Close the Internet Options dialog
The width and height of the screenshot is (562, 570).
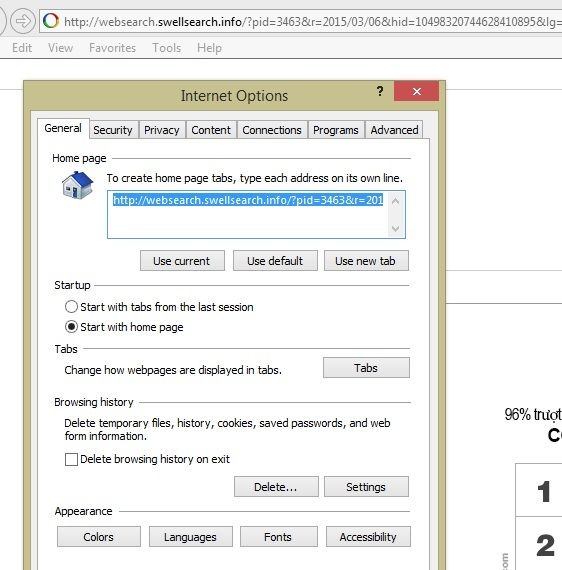tap(417, 91)
